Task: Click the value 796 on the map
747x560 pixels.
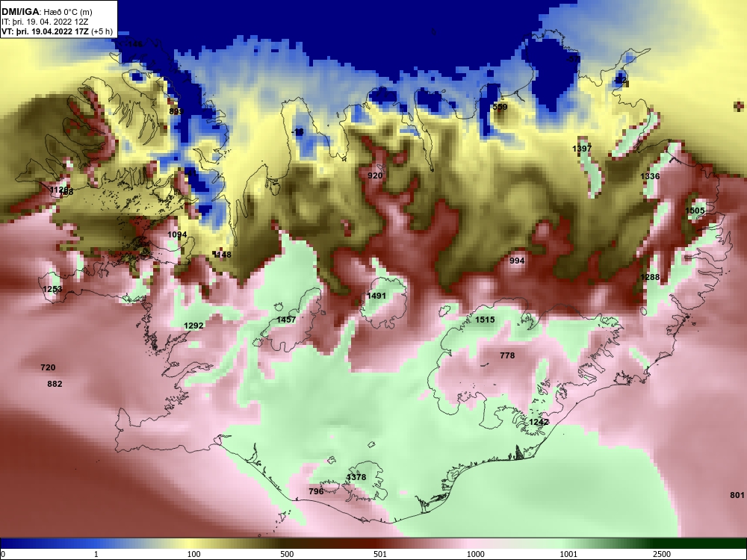Action: (316, 491)
